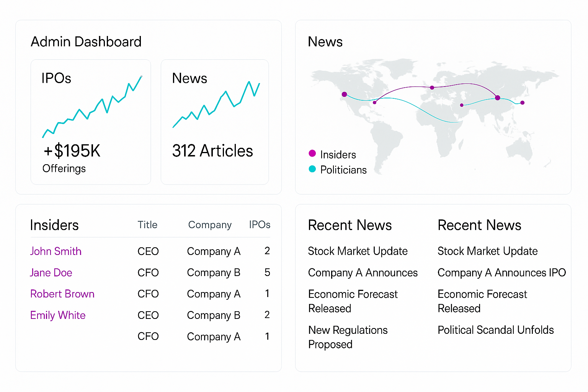Viewport: 588px width, 392px height.
Task: Open the Company A Announces IPO headline
Action: (501, 273)
